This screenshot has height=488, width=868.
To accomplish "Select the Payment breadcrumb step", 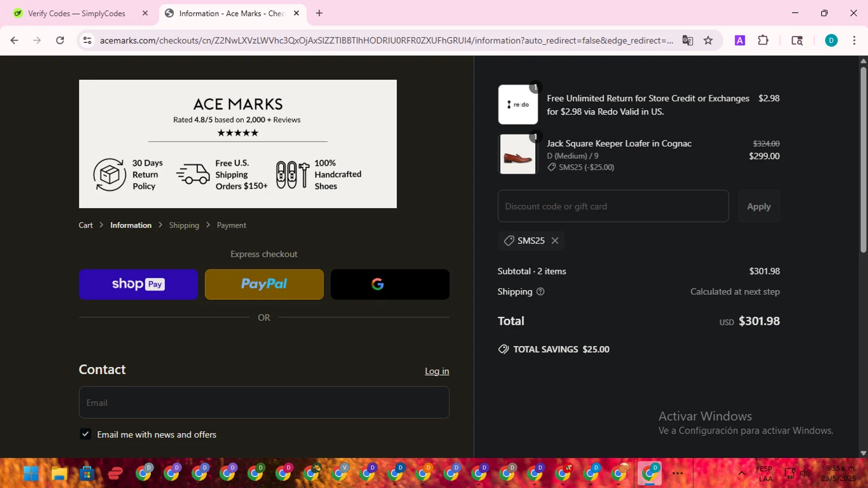I will click(x=231, y=225).
